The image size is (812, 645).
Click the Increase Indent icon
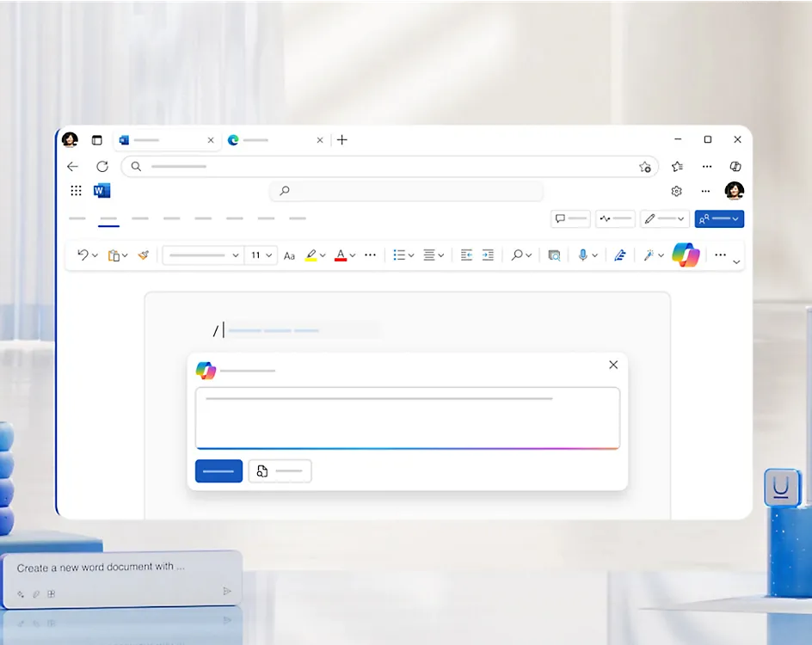click(488, 255)
